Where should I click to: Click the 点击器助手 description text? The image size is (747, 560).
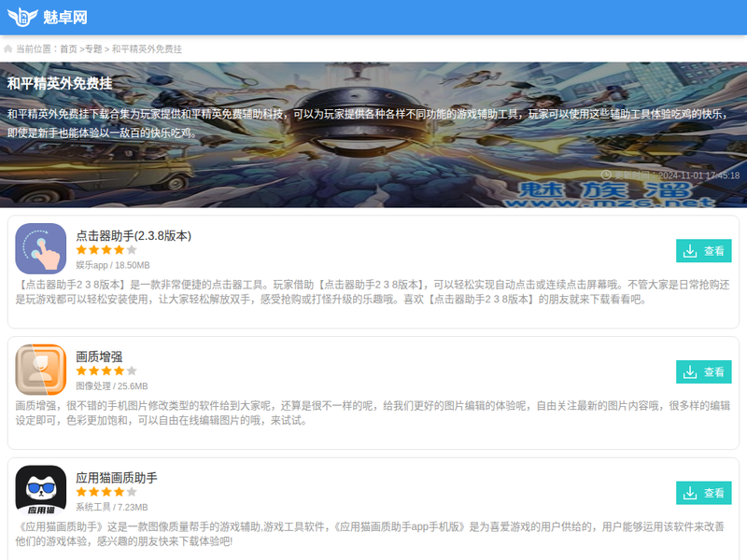tap(373, 292)
